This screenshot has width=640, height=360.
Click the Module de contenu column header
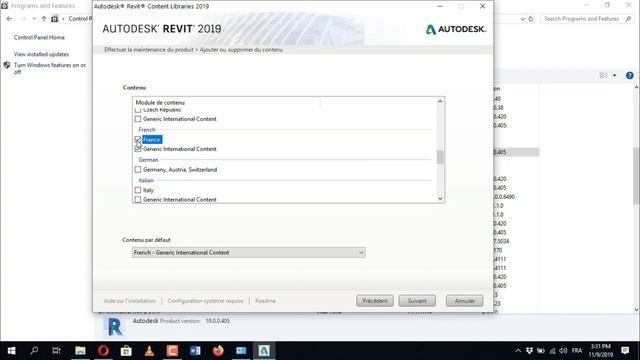(160, 102)
